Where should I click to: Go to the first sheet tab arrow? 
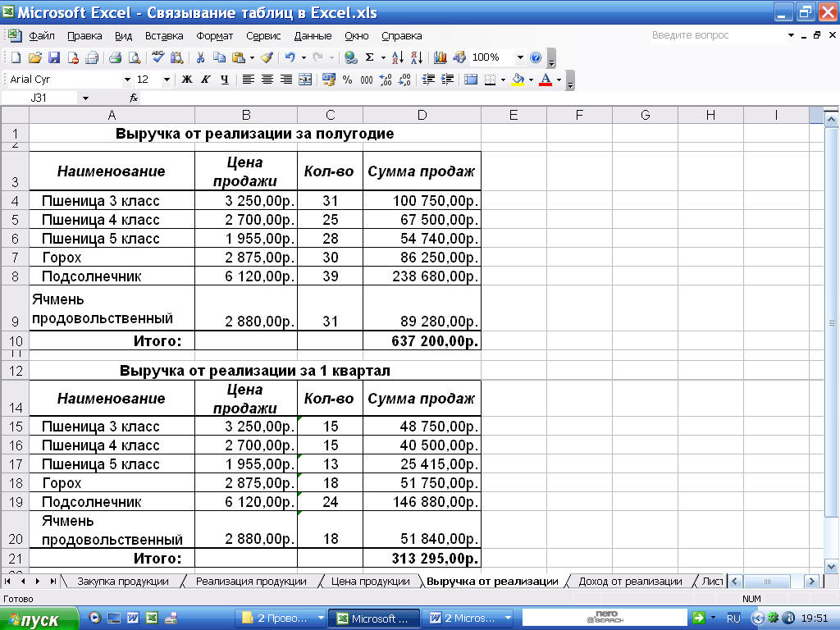click(x=7, y=582)
